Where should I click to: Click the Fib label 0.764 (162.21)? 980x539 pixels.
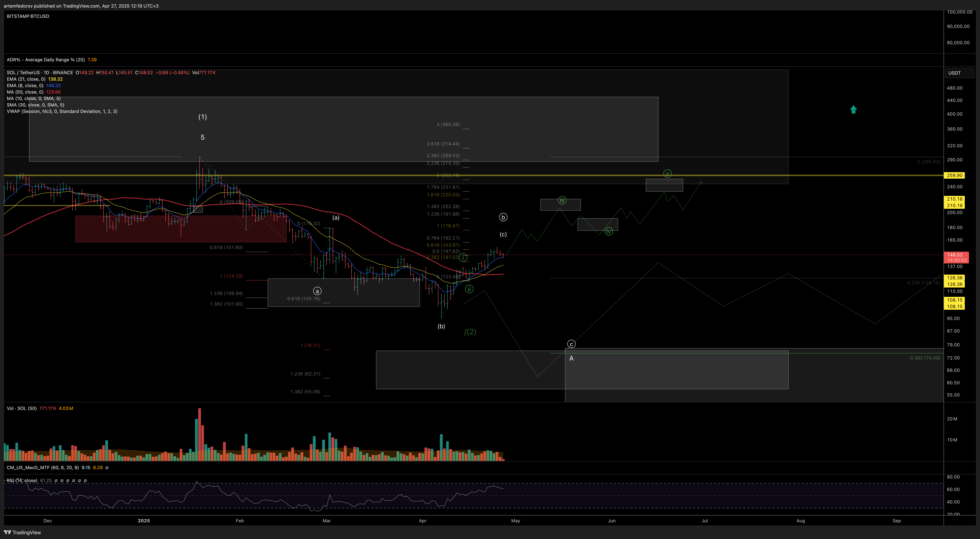[x=443, y=238]
